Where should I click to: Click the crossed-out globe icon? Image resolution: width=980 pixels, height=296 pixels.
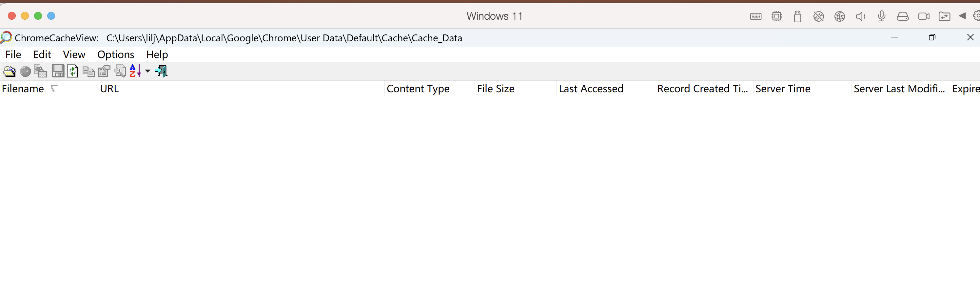(818, 16)
